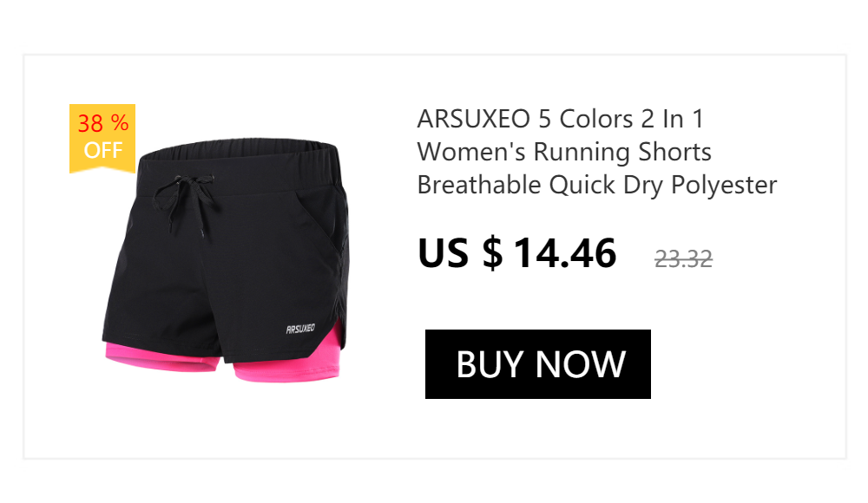
Task: Click the crossed-out 23.32 original price
Action: [683, 259]
